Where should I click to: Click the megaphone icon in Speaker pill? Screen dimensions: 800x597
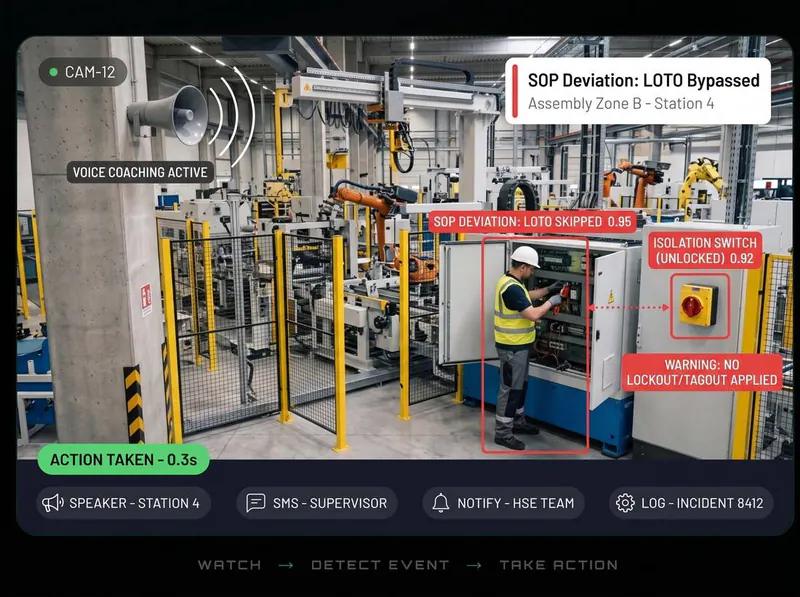click(x=53, y=503)
